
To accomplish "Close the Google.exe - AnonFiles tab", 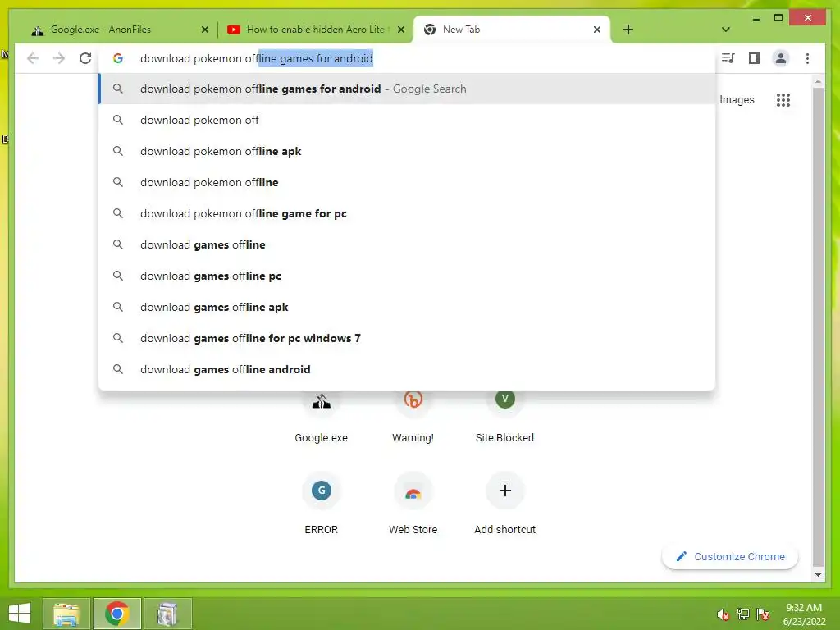I will [204, 30].
